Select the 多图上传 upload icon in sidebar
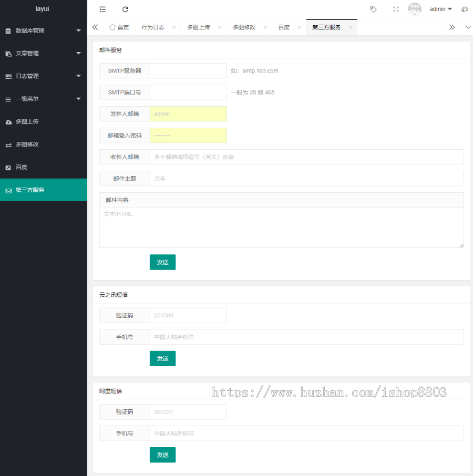The height and width of the screenshot is (476, 473). 7,121
